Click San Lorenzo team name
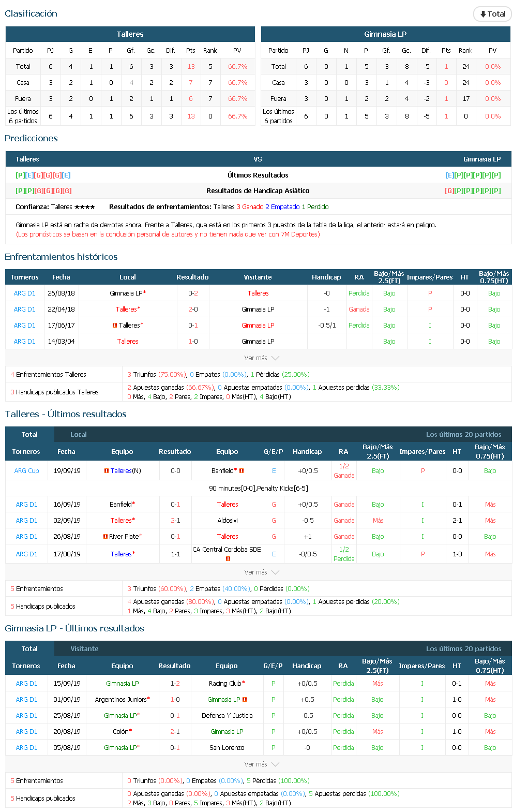513x812 pixels. [227, 748]
